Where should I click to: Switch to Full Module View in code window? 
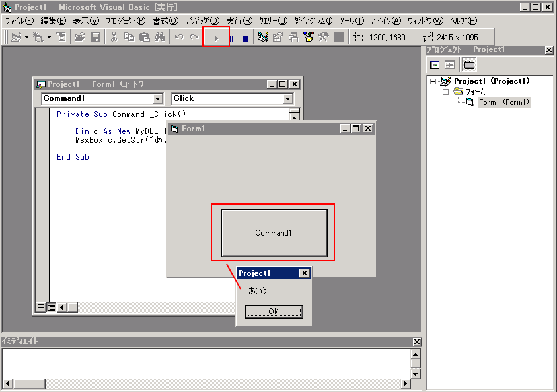pos(50,307)
